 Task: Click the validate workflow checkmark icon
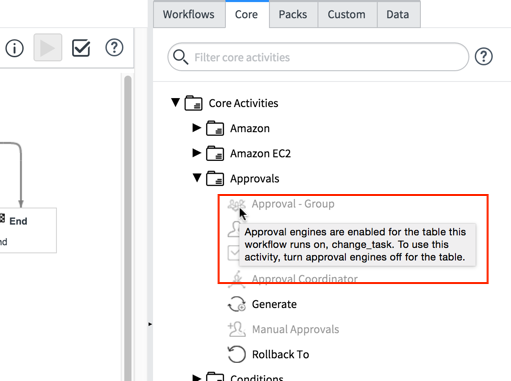click(81, 48)
